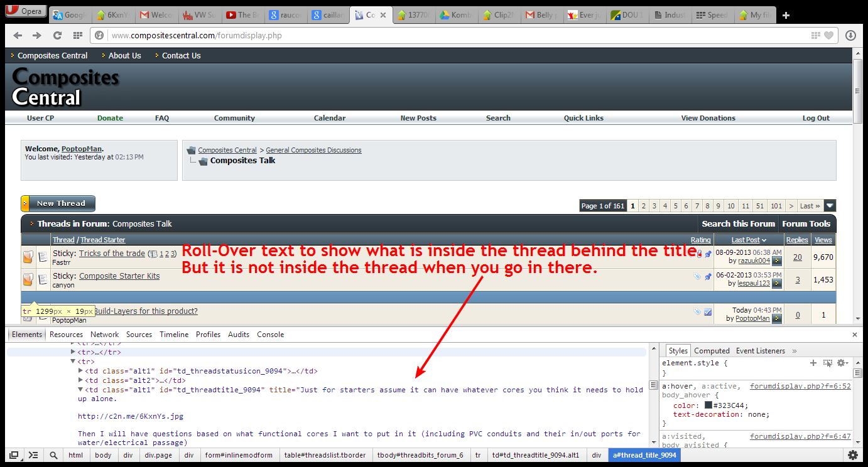Image resolution: width=868 pixels, height=467 pixels.
Task: Expand the td_threadstatusicon_9094 element node
Action: [80, 371]
